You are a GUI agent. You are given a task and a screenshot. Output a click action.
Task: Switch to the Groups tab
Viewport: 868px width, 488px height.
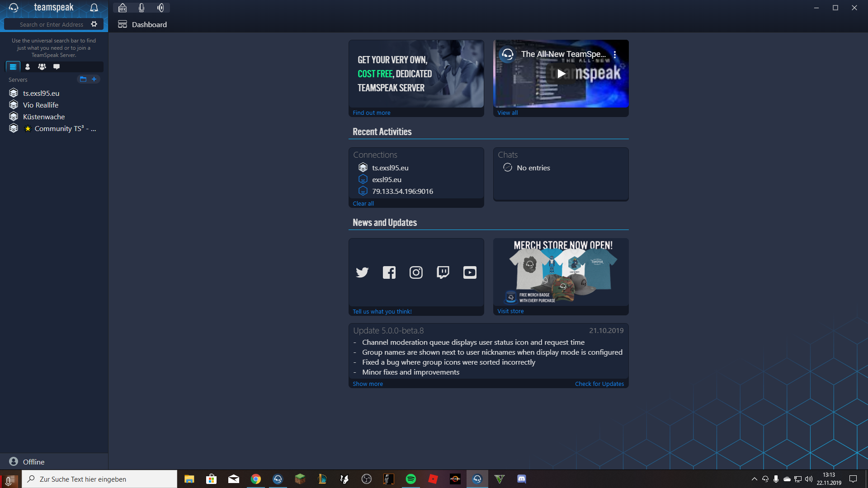click(42, 67)
